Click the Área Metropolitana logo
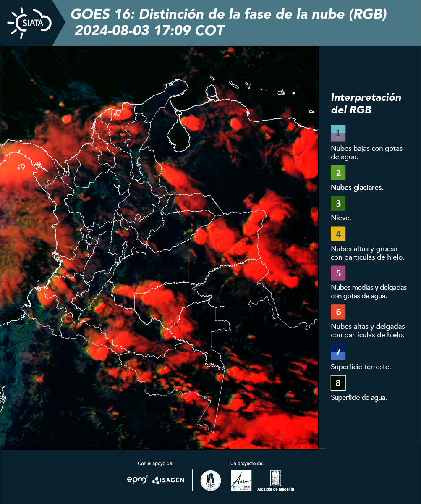The width and height of the screenshot is (421, 504). [241, 480]
